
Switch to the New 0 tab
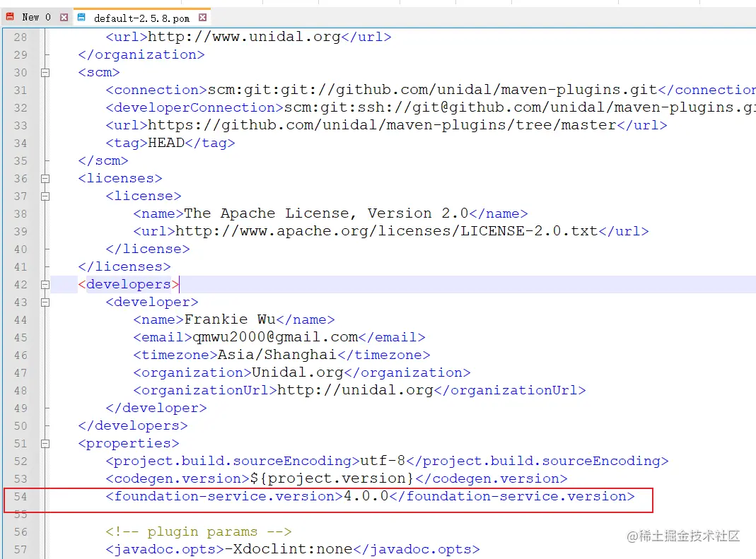click(x=36, y=18)
